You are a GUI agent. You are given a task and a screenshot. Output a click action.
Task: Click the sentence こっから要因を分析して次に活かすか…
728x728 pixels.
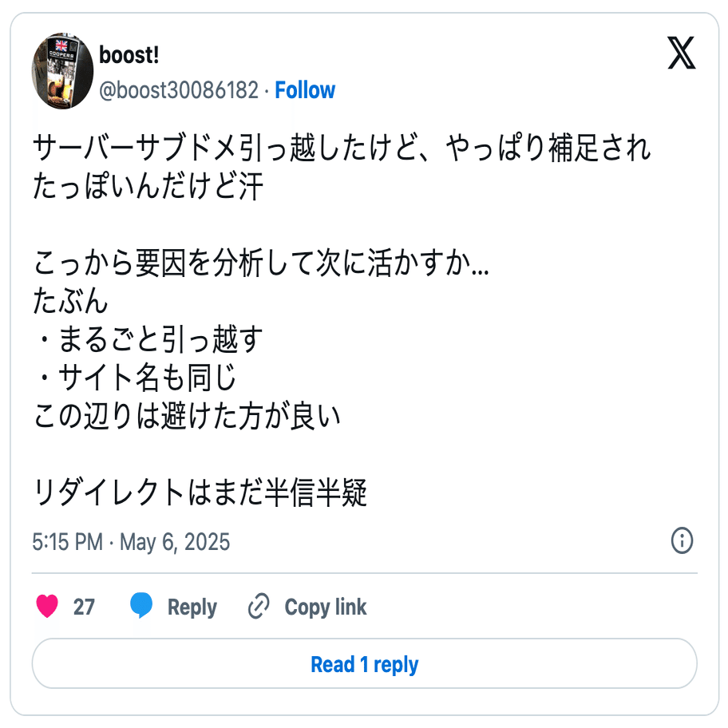point(261,263)
